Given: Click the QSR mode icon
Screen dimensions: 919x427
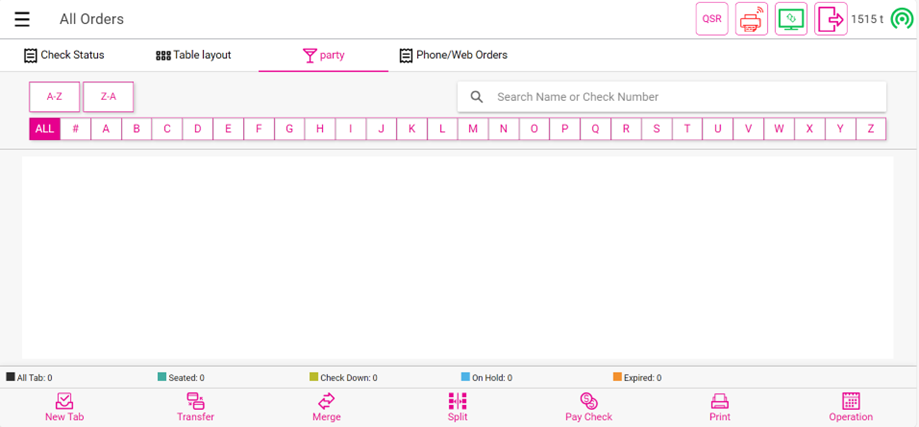Looking at the screenshot, I should [712, 19].
